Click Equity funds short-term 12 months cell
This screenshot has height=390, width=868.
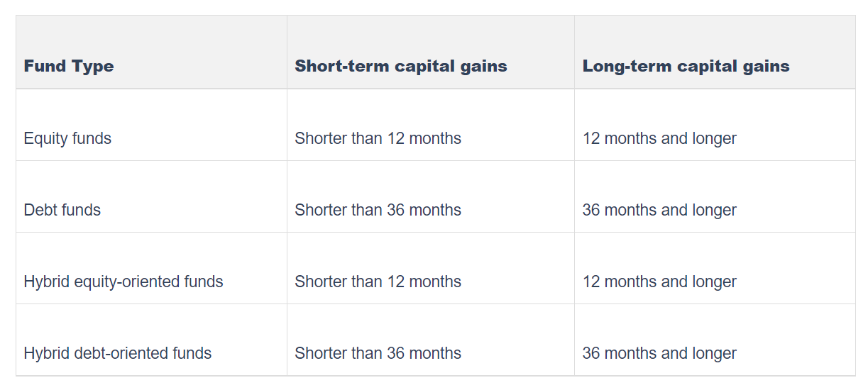pyautogui.click(x=378, y=138)
